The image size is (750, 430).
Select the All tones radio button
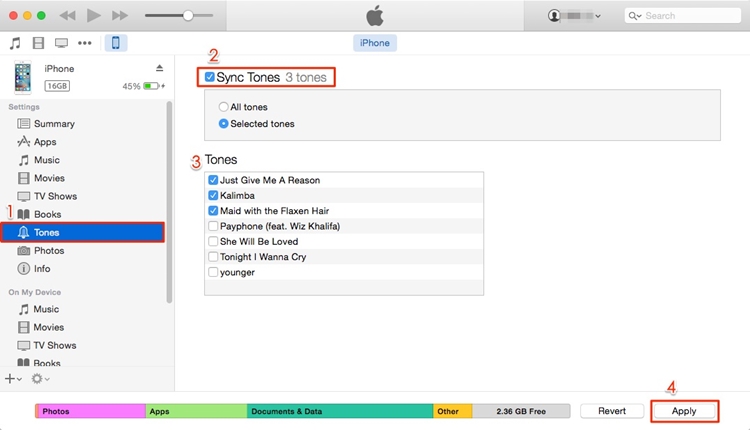[x=223, y=107]
